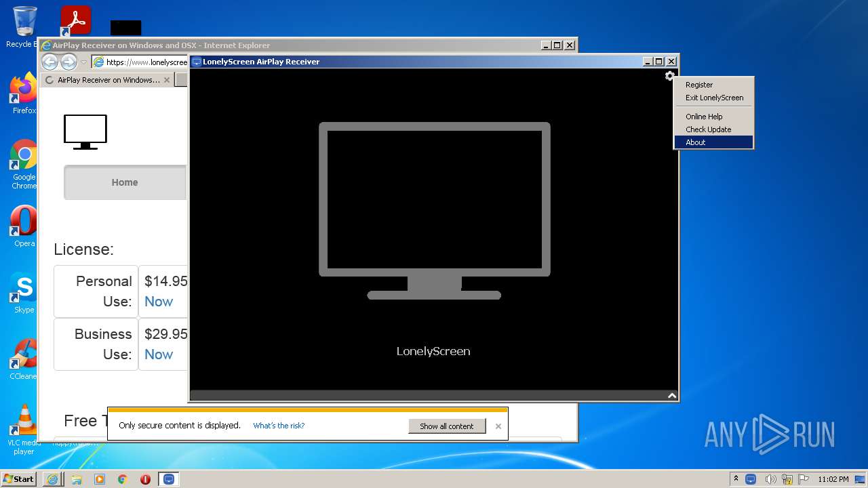Click the large gray monitor graphic
This screenshot has width=868, height=488.
tap(434, 211)
